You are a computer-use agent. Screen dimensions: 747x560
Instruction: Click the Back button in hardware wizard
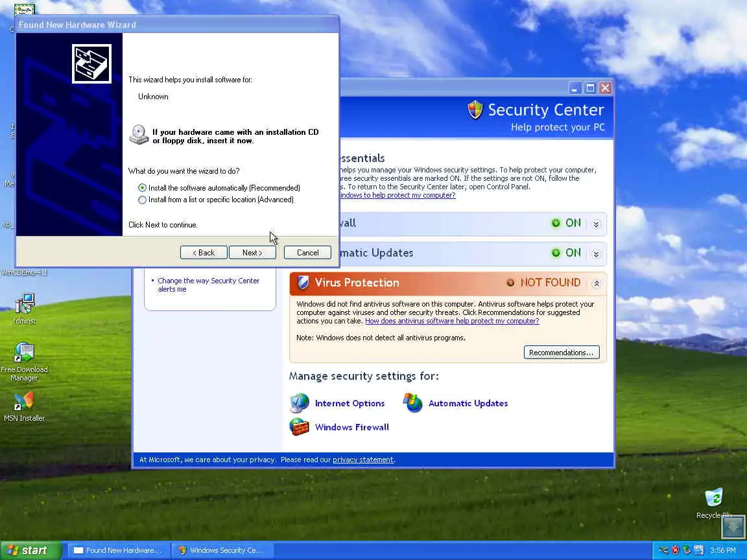pos(204,252)
